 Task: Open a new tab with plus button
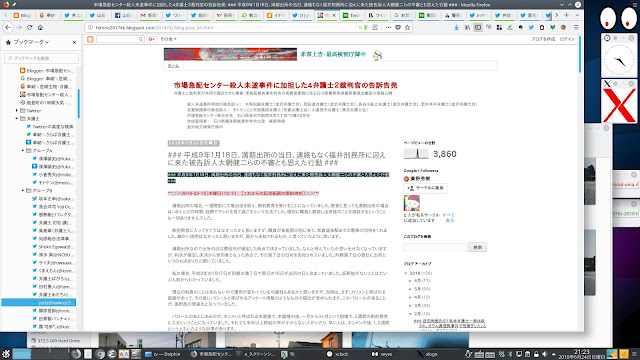point(567,15)
